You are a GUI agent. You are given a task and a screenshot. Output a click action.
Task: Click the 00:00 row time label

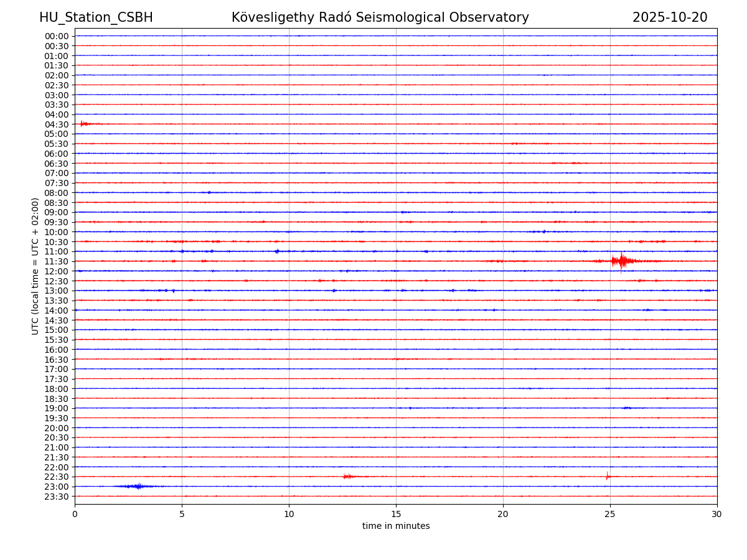[57, 36]
